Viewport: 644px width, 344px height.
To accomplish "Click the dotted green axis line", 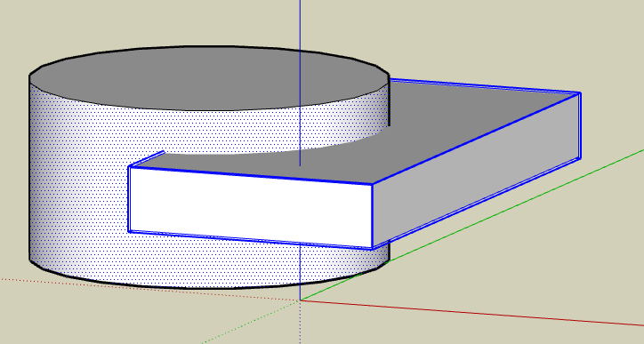I will tap(251, 323).
